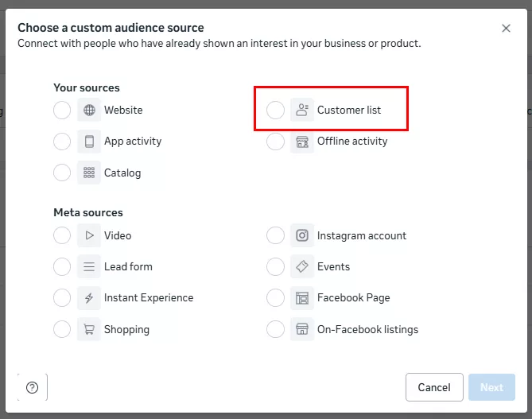The height and width of the screenshot is (419, 532).
Task: Click the globe icon for Website source
Action: tap(89, 111)
